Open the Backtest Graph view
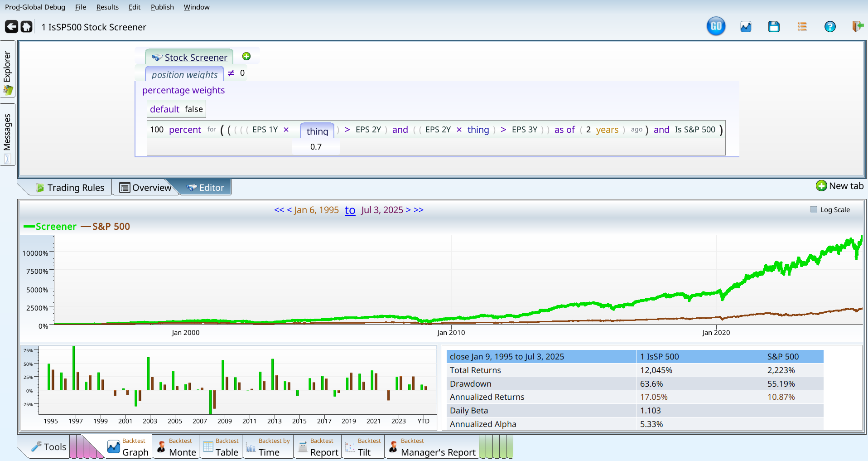 coord(128,447)
